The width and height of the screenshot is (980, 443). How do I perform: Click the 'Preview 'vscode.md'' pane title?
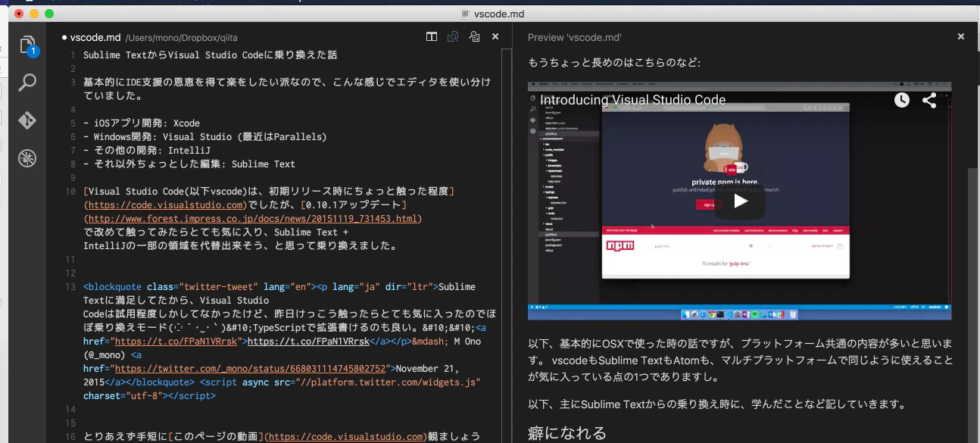[x=575, y=37]
